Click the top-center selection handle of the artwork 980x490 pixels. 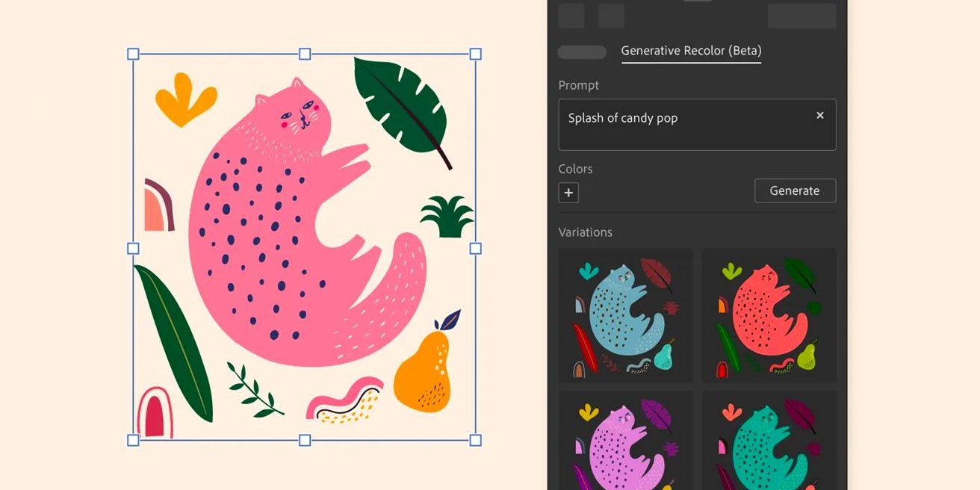(305, 54)
